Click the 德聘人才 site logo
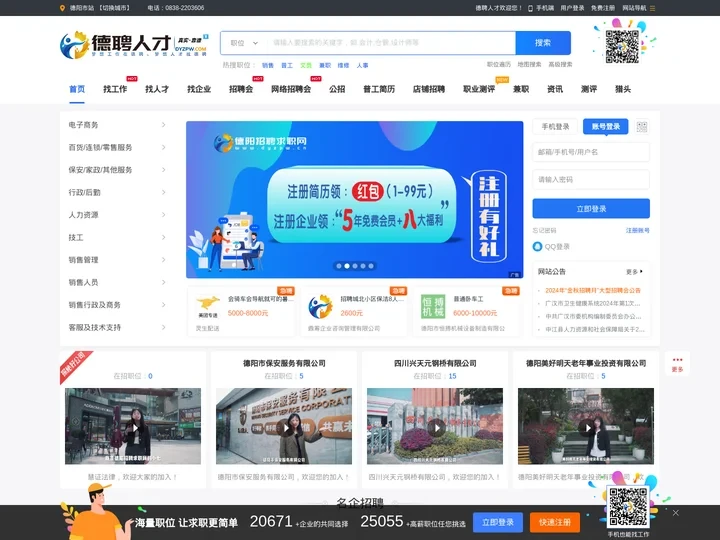The height and width of the screenshot is (540, 720). point(134,45)
